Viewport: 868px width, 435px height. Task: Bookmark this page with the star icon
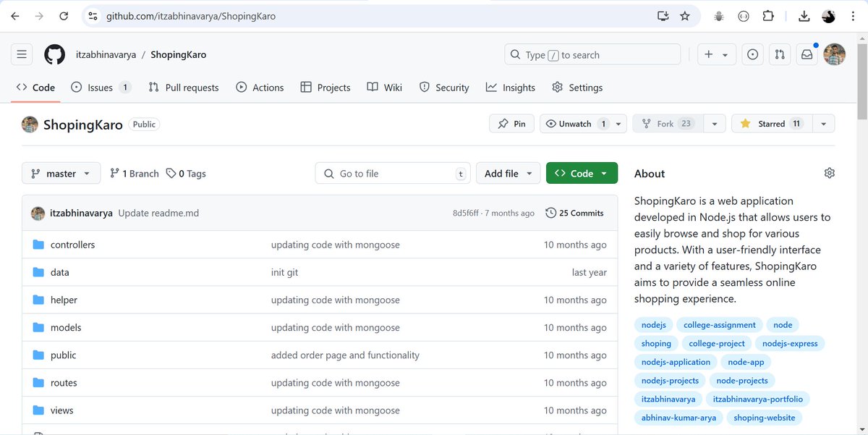click(685, 16)
